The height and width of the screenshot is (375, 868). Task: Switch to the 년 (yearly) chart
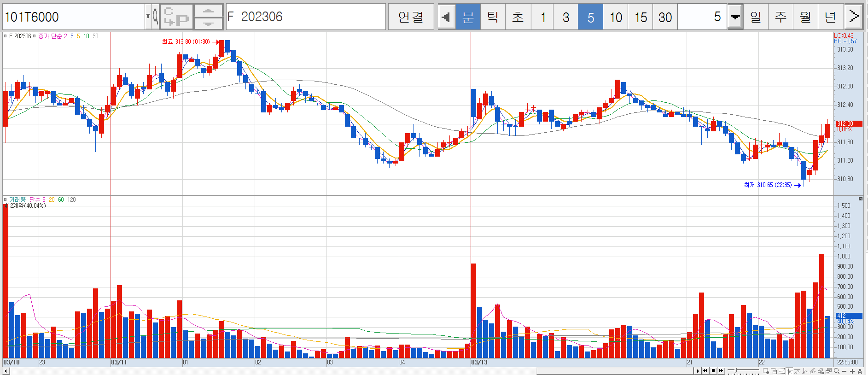click(830, 17)
